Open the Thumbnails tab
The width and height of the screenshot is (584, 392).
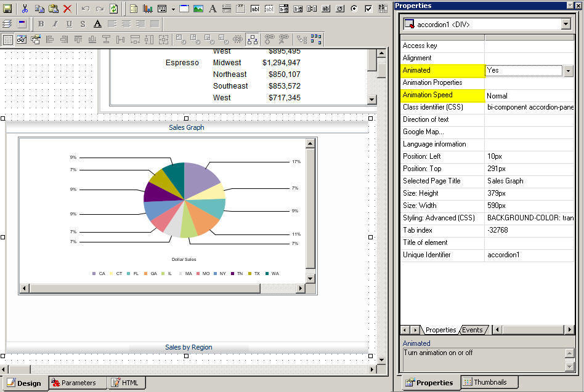490,382
